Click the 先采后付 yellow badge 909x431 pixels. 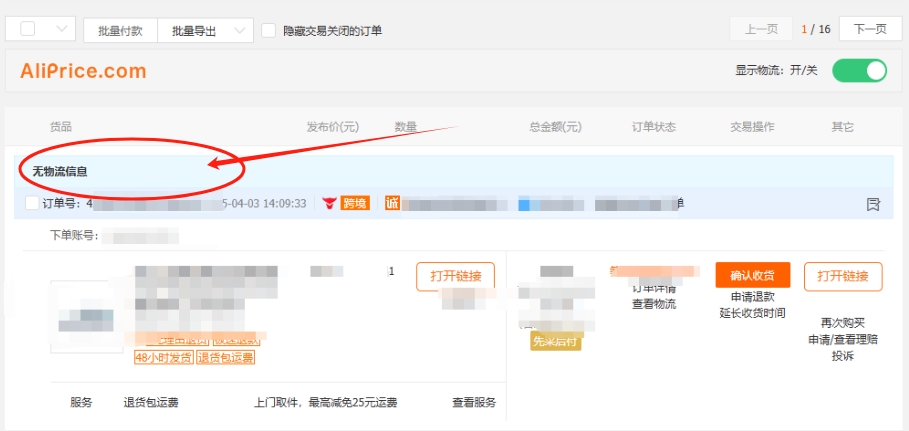click(555, 342)
